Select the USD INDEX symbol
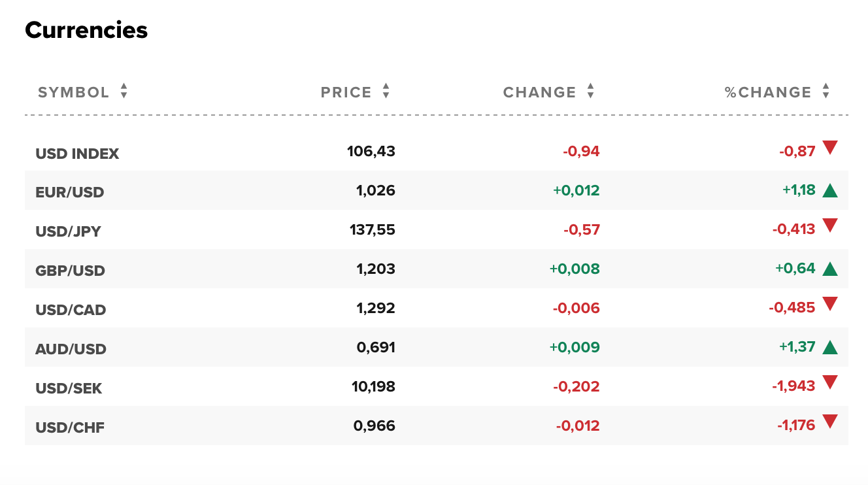Viewport: 868px width, 485px height. pos(77,154)
